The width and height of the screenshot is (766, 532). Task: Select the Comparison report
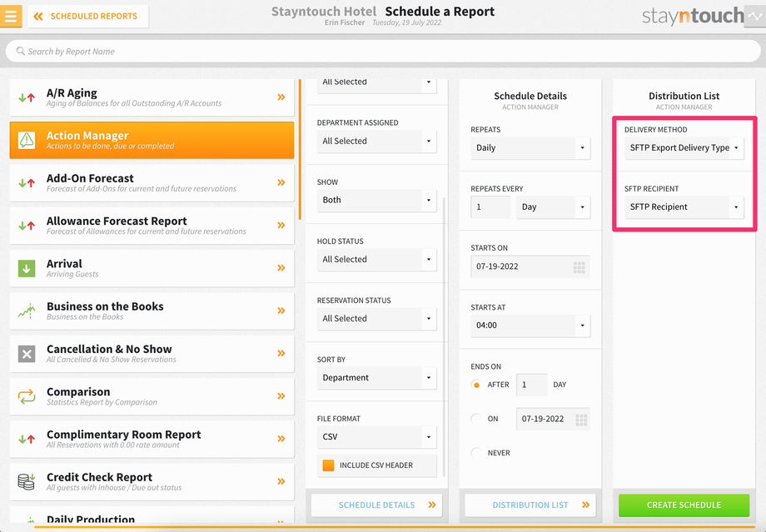[x=152, y=396]
